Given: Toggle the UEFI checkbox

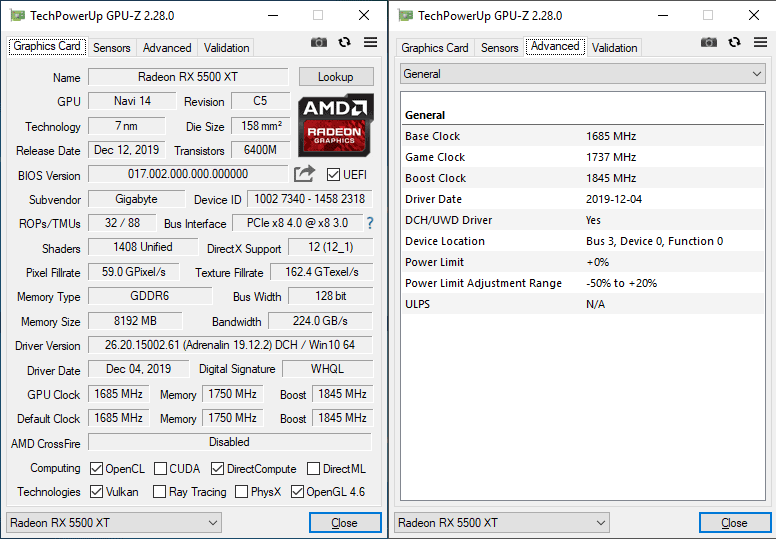Looking at the screenshot, I should pyautogui.click(x=334, y=175).
